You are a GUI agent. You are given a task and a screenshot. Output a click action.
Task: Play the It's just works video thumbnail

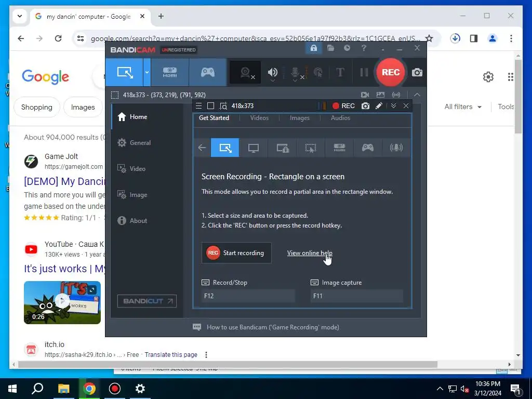click(x=62, y=302)
